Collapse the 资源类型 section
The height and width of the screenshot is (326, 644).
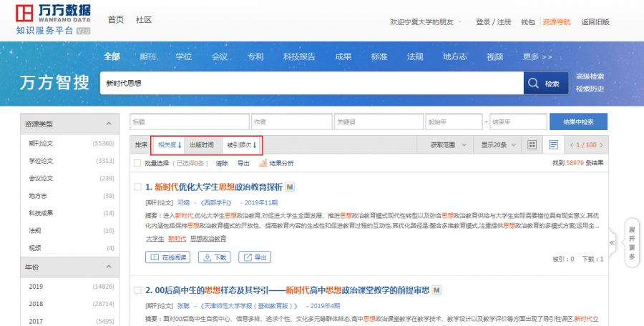[x=108, y=124]
